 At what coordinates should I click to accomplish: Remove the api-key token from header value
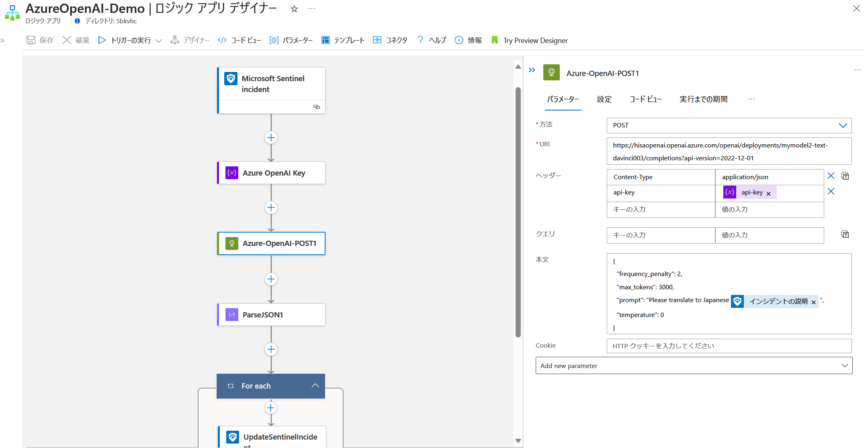click(x=768, y=192)
